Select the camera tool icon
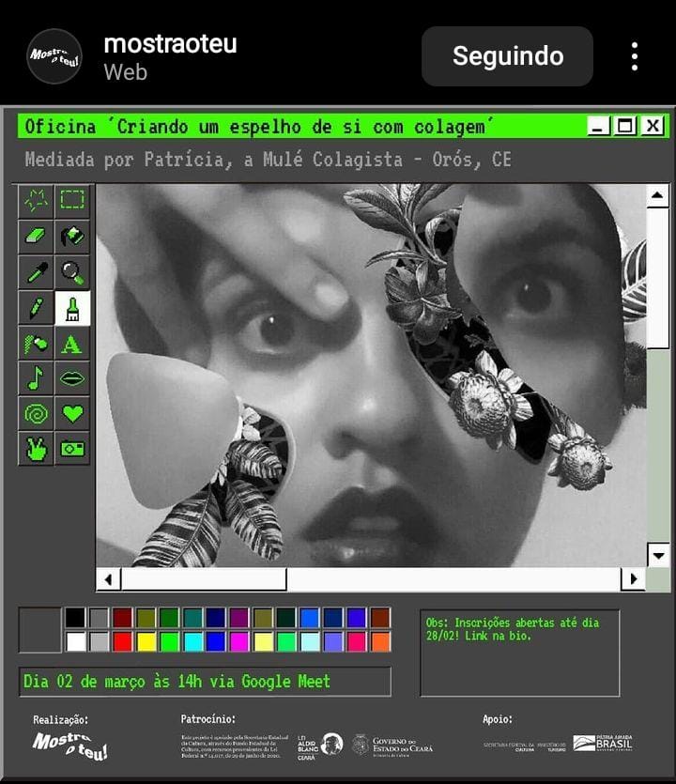Viewport: 676px width, 784px height. tap(72, 449)
